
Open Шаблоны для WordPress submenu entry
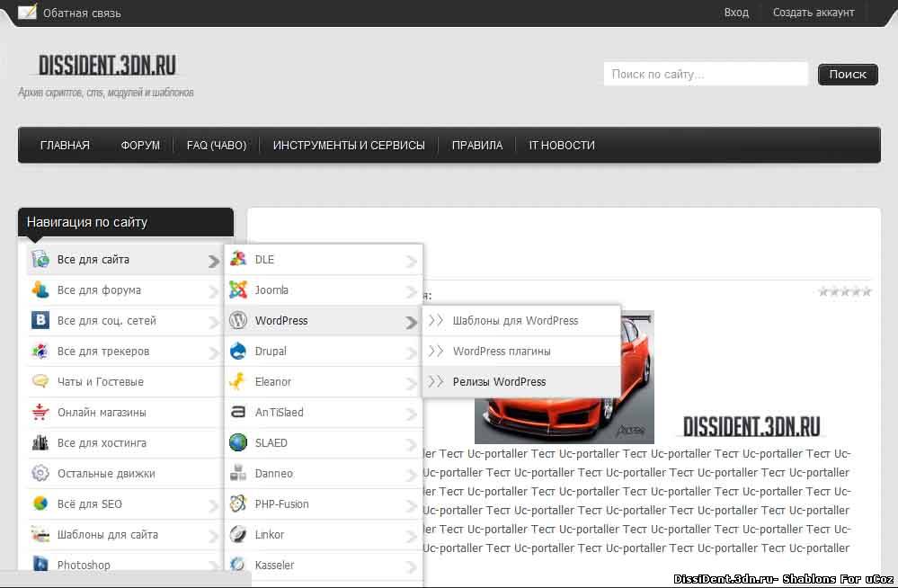point(515,320)
